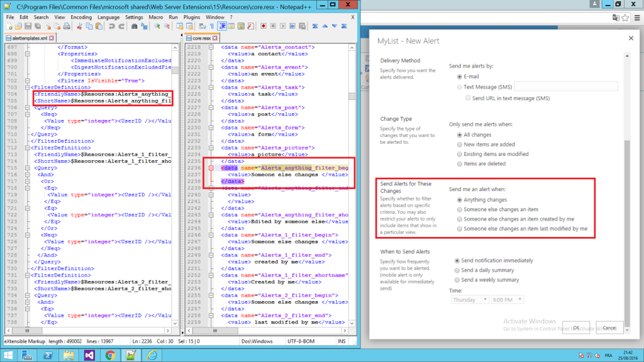Zoom out using toolbar magnifier
This screenshot has height=362, width=644.
coord(167,26)
